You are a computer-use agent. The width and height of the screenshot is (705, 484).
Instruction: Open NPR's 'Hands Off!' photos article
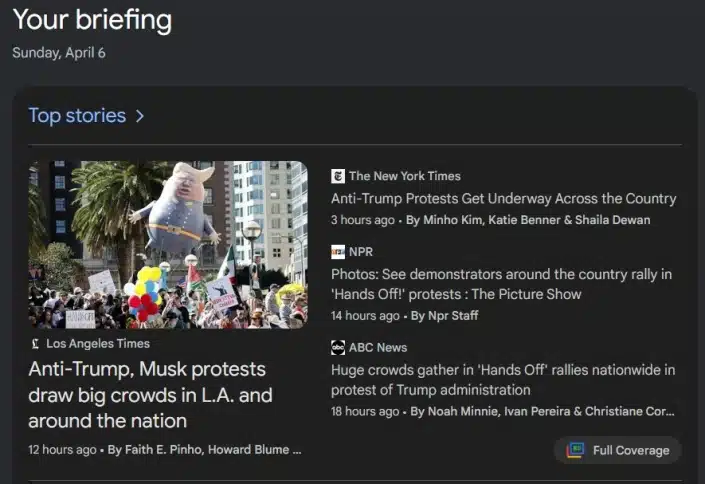point(501,284)
